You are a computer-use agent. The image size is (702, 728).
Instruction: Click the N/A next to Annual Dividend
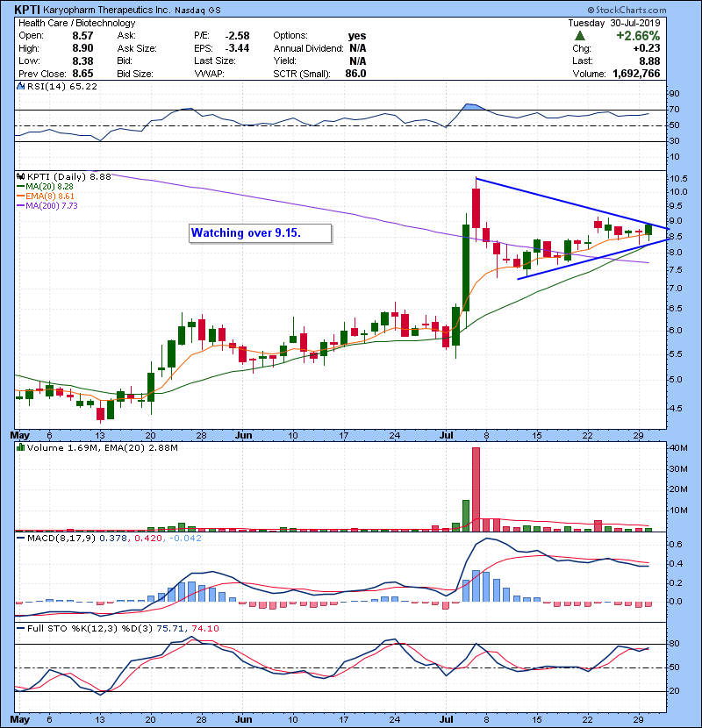coord(358,48)
